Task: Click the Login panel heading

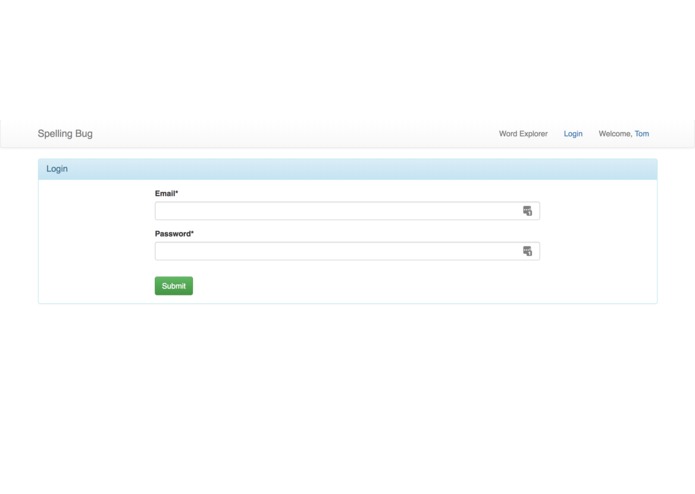Action: (x=57, y=169)
